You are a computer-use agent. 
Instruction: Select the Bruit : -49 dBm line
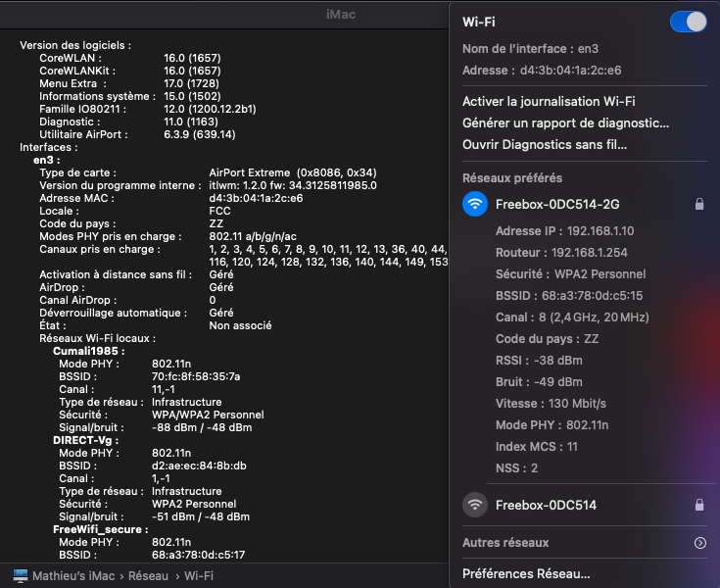click(539, 382)
